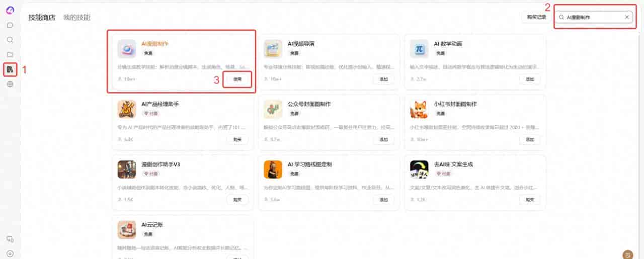This screenshot has width=644, height=259.
Task: Click 添加 on the AI 学习路线图定制 card
Action: click(x=383, y=200)
